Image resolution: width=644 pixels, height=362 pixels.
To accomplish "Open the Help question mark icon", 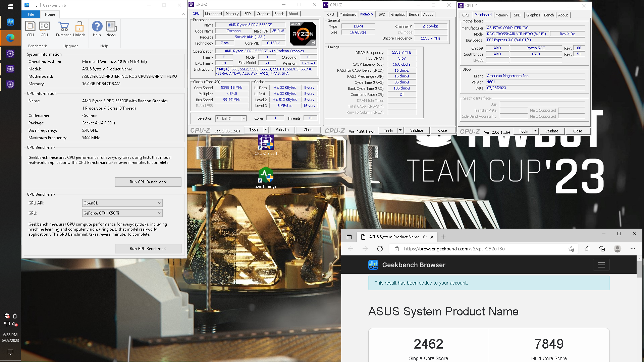I will coord(97,29).
